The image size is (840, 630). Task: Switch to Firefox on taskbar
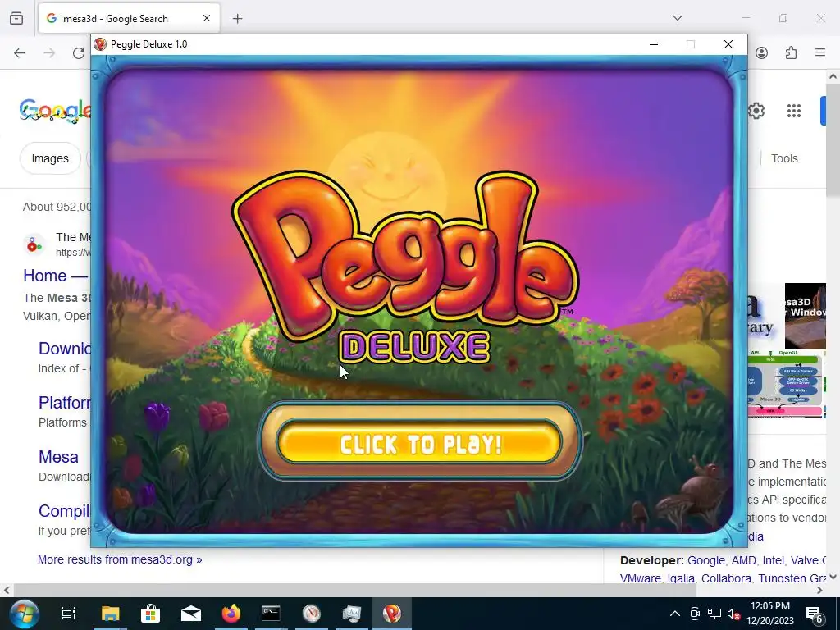[231, 614]
